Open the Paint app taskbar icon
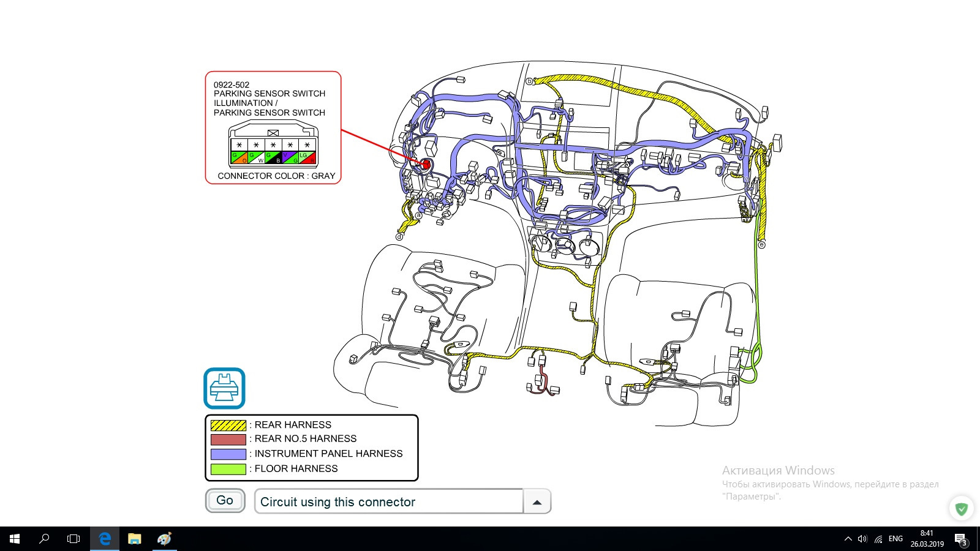Viewport: 980px width, 551px height. coord(164,539)
